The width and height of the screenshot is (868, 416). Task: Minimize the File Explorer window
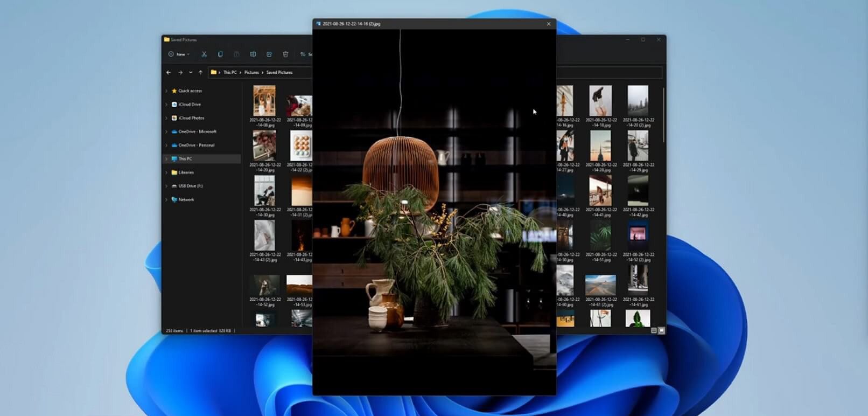[628, 39]
